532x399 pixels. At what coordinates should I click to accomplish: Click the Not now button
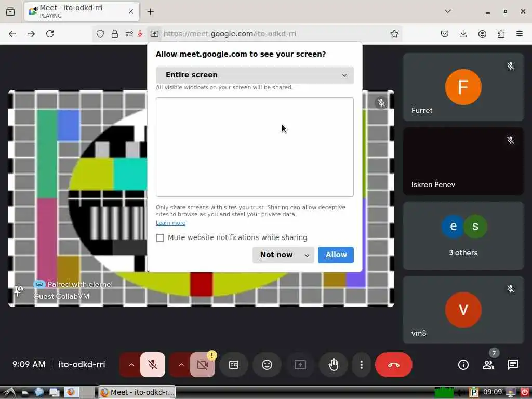(276, 255)
